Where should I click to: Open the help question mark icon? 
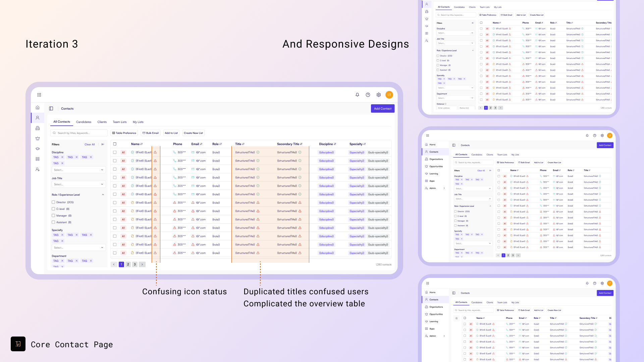(368, 95)
